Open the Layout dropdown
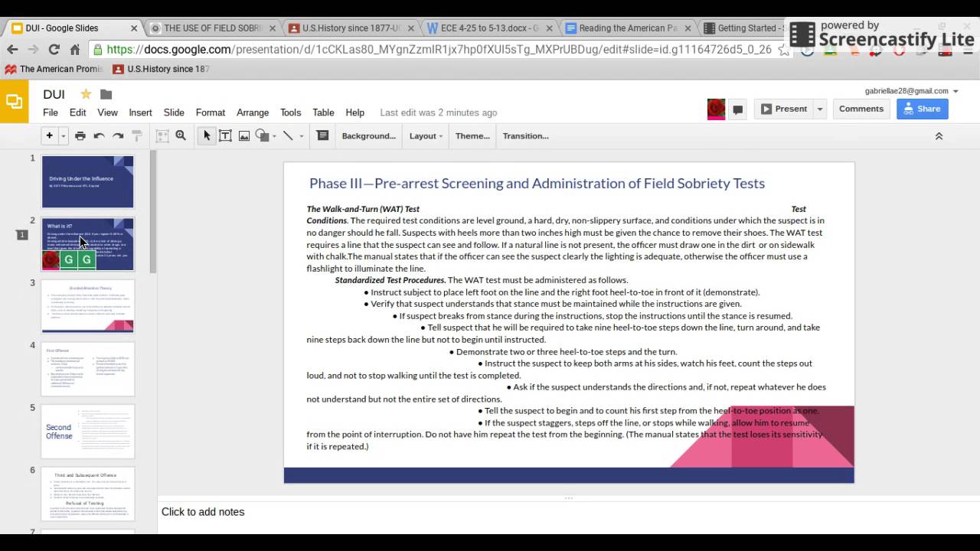The height and width of the screenshot is (551, 980). coord(426,135)
